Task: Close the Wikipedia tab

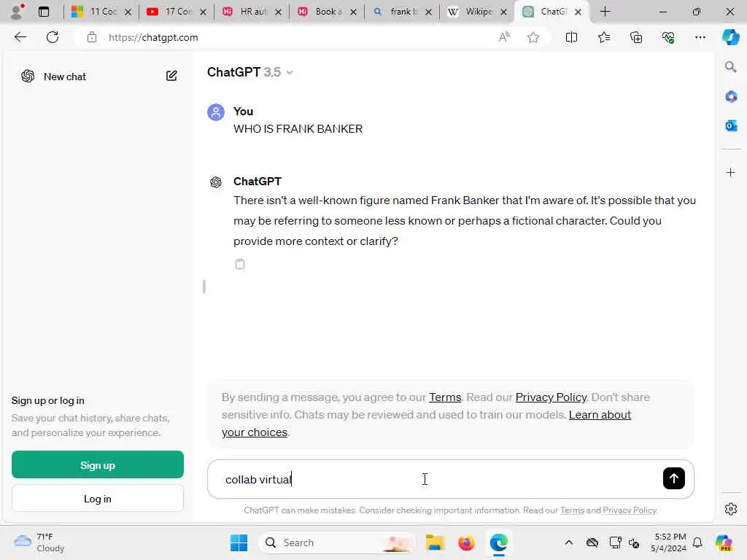Action: pyautogui.click(x=503, y=12)
